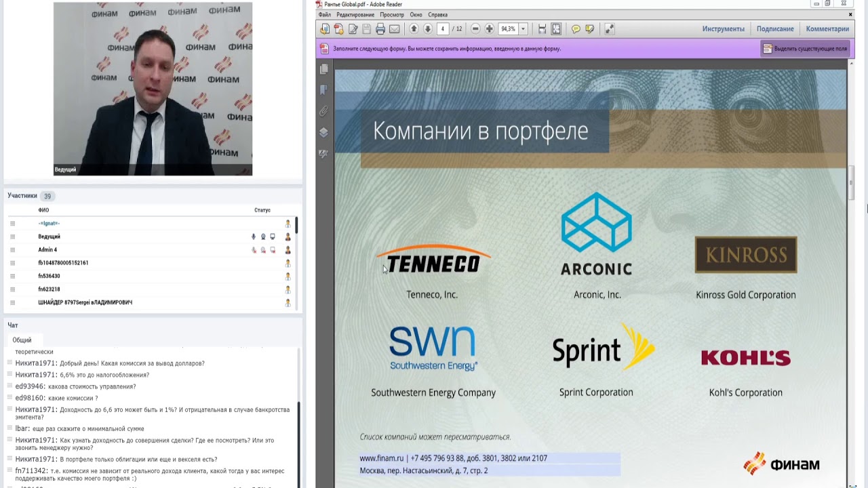Click the Статус column header

click(262, 210)
